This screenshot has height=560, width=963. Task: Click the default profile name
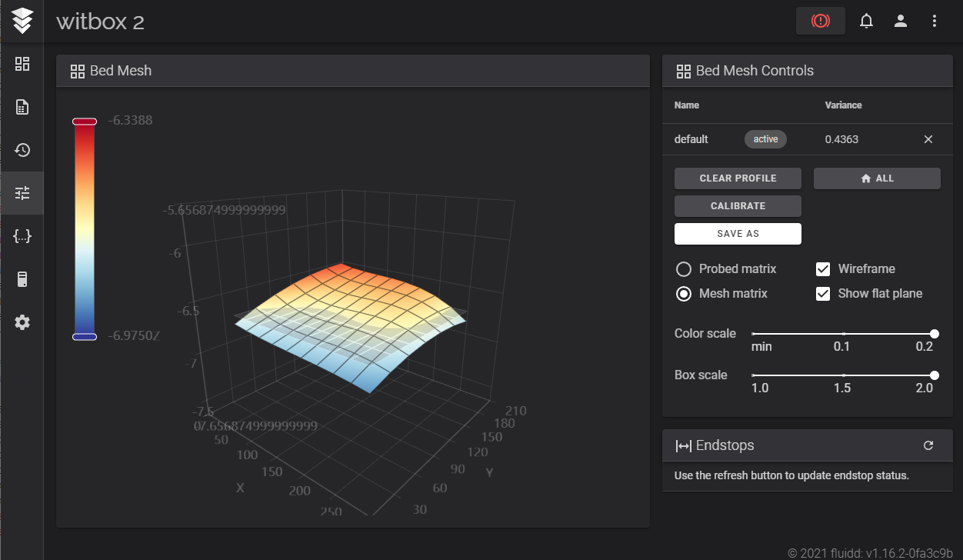click(x=691, y=139)
